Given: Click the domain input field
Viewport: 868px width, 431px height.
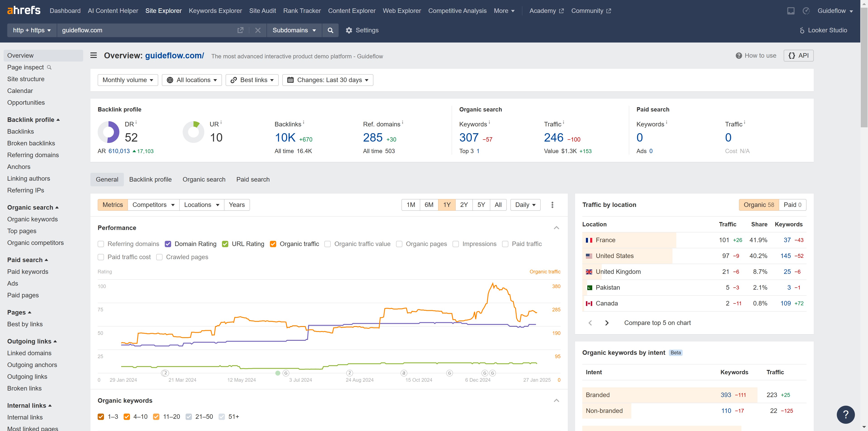Looking at the screenshot, I should click(x=145, y=30).
